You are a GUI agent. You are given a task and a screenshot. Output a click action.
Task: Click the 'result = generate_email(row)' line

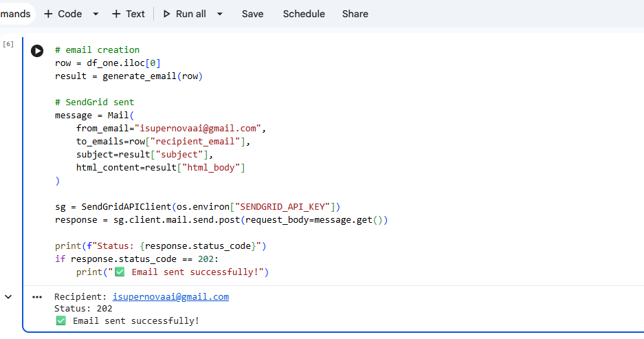(129, 76)
